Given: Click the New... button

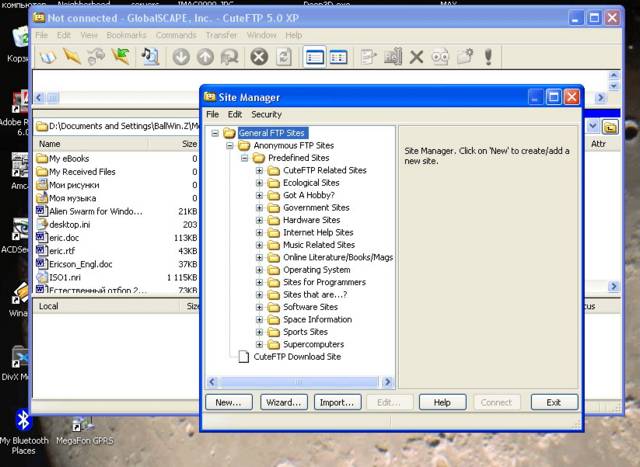Looking at the screenshot, I should 229,403.
